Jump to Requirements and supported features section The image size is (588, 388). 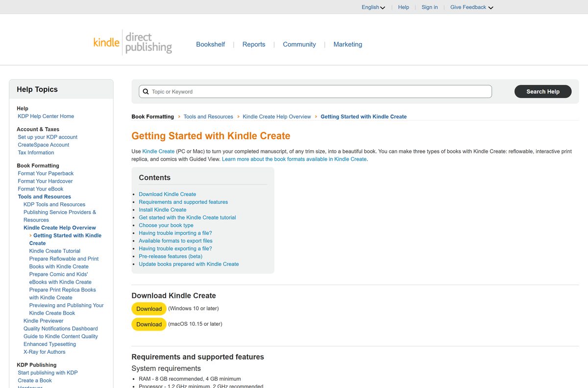(x=183, y=202)
